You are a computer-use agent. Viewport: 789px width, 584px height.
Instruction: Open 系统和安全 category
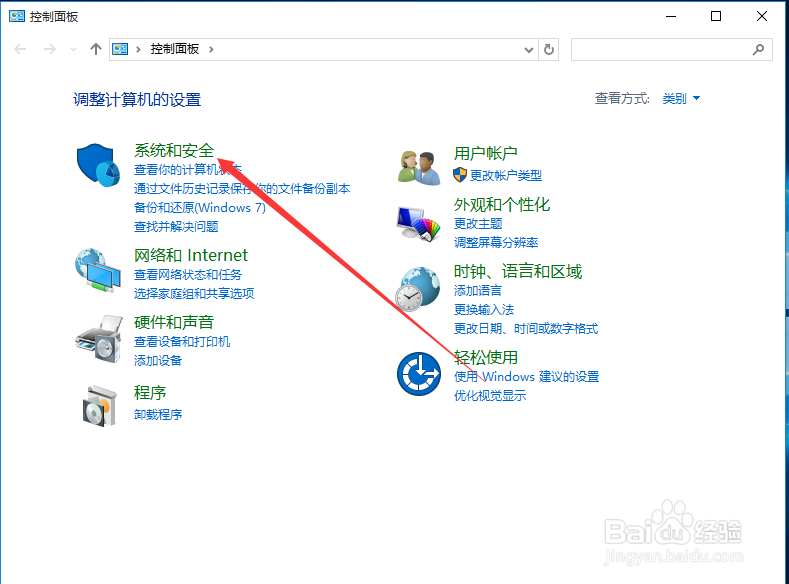[174, 150]
